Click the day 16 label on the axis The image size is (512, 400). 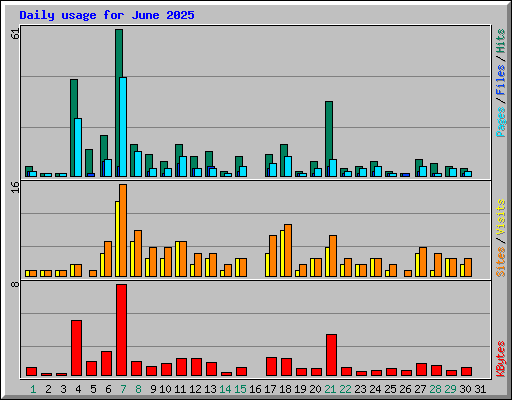[255, 389]
